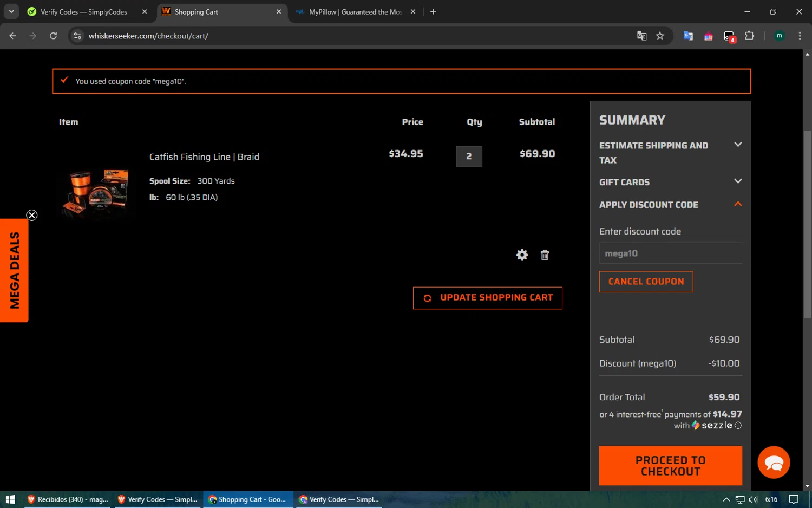
Task: Open a new browser tab
Action: pos(433,12)
